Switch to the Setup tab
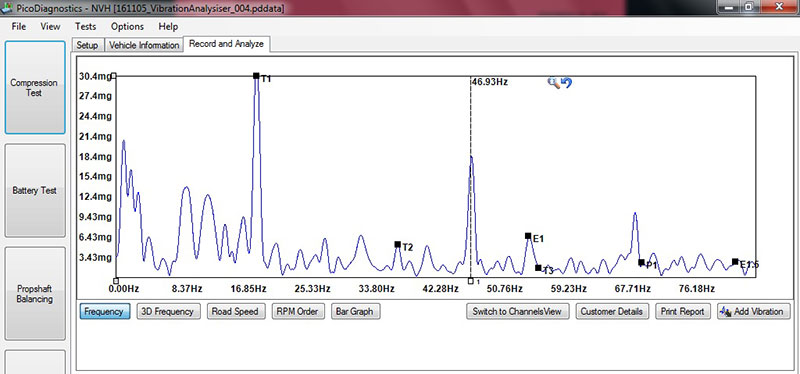This screenshot has height=374, width=800. point(87,45)
